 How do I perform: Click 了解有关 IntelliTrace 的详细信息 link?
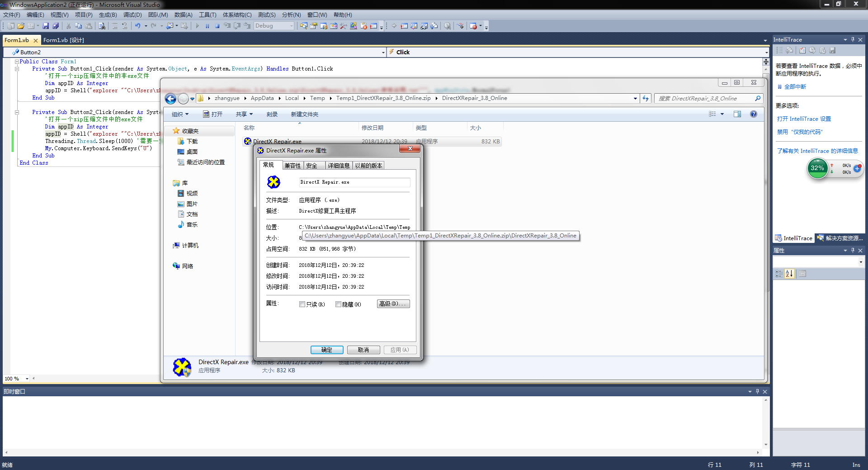[817, 151]
